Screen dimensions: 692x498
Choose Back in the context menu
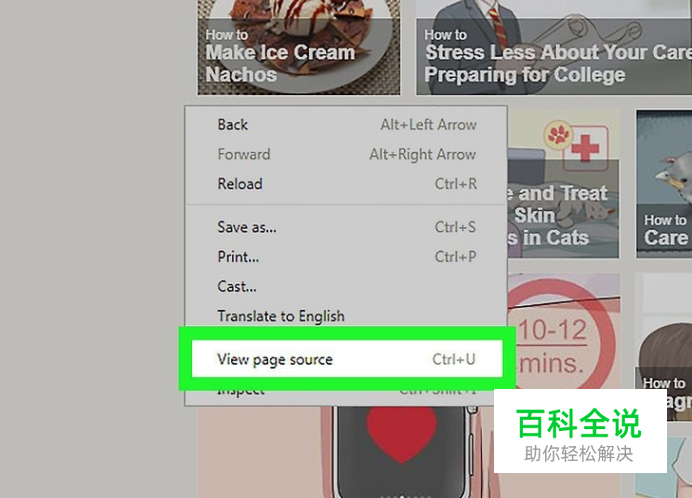(x=347, y=124)
